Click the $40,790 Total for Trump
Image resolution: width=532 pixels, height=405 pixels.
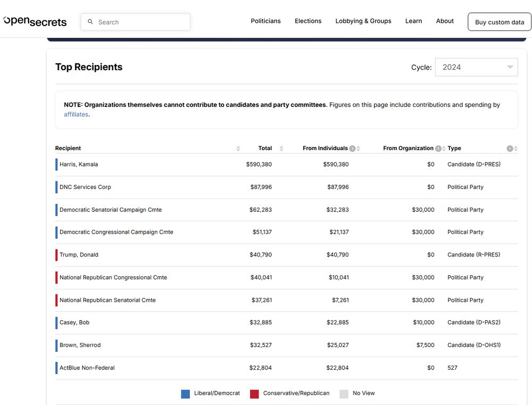261,254
